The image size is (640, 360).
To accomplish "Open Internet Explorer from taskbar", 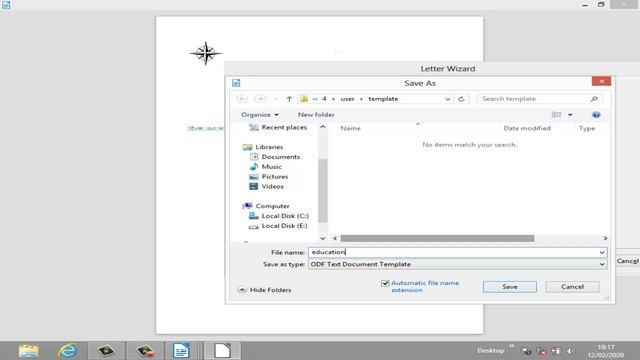I will (68, 351).
